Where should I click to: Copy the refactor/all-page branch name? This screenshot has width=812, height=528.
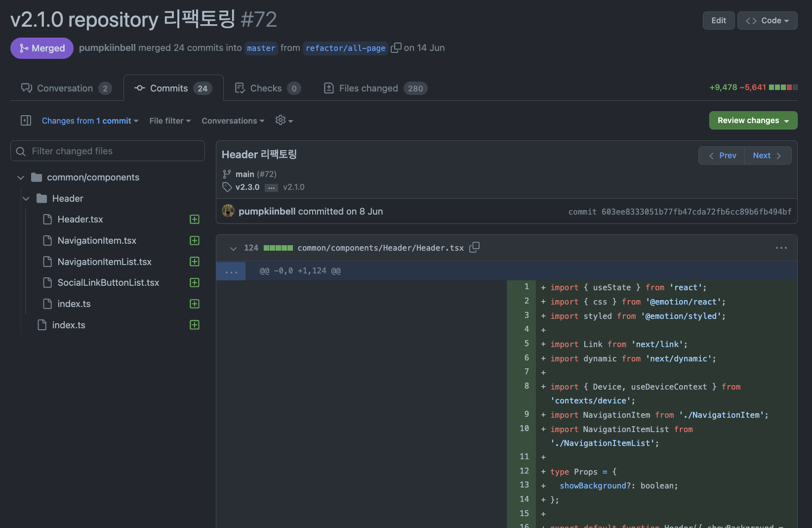coord(396,48)
